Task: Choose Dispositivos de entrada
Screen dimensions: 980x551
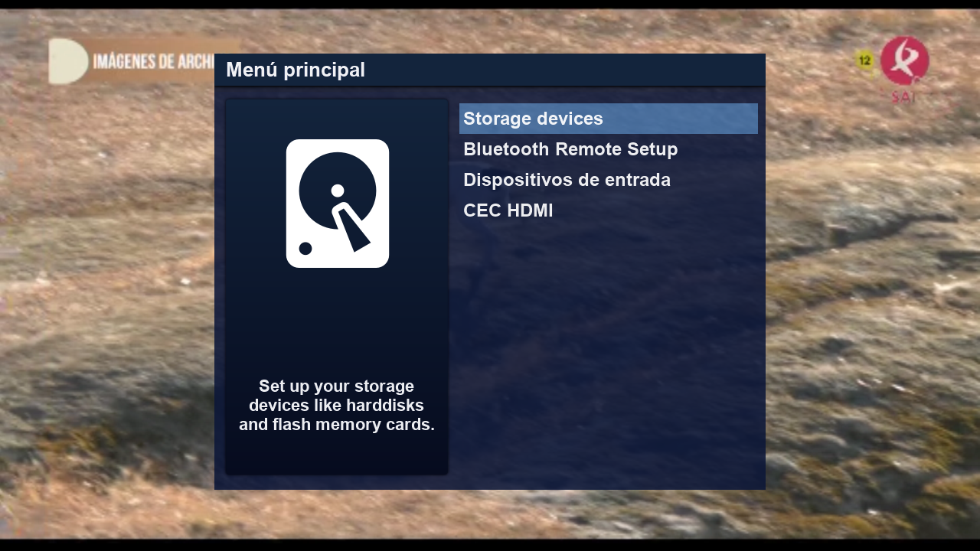Action: point(567,180)
